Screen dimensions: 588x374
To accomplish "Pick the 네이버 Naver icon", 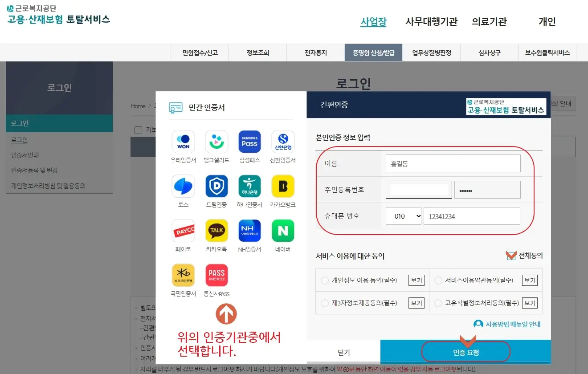I will click(283, 231).
